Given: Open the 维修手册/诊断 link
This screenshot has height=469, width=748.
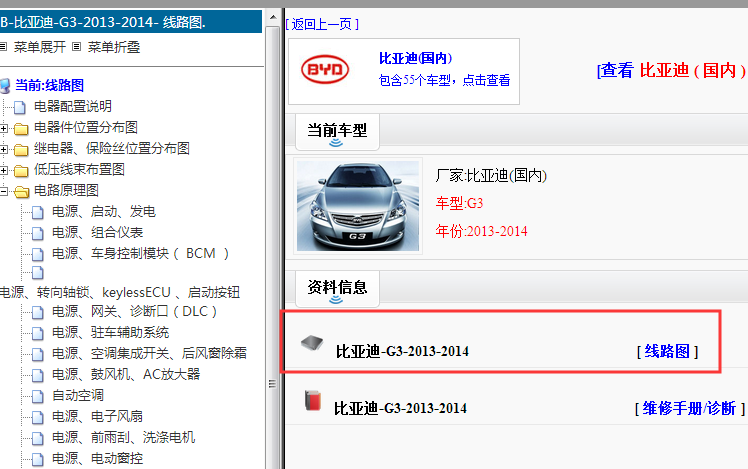Looking at the screenshot, I should pos(689,408).
